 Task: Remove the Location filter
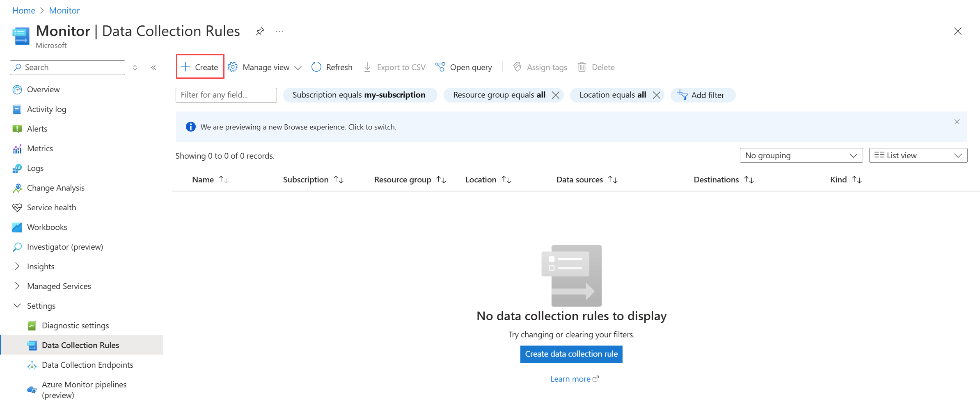click(x=657, y=95)
